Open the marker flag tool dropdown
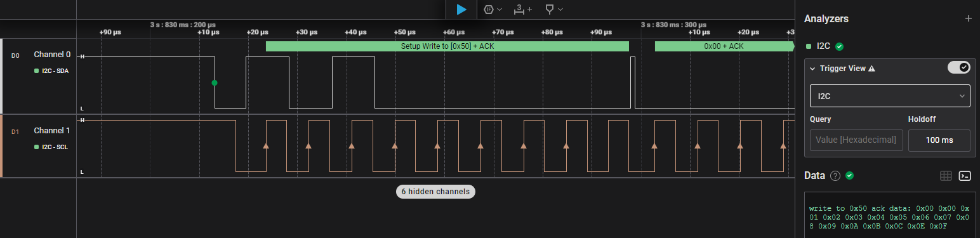Image resolution: width=980 pixels, height=238 pixels. tap(553, 10)
